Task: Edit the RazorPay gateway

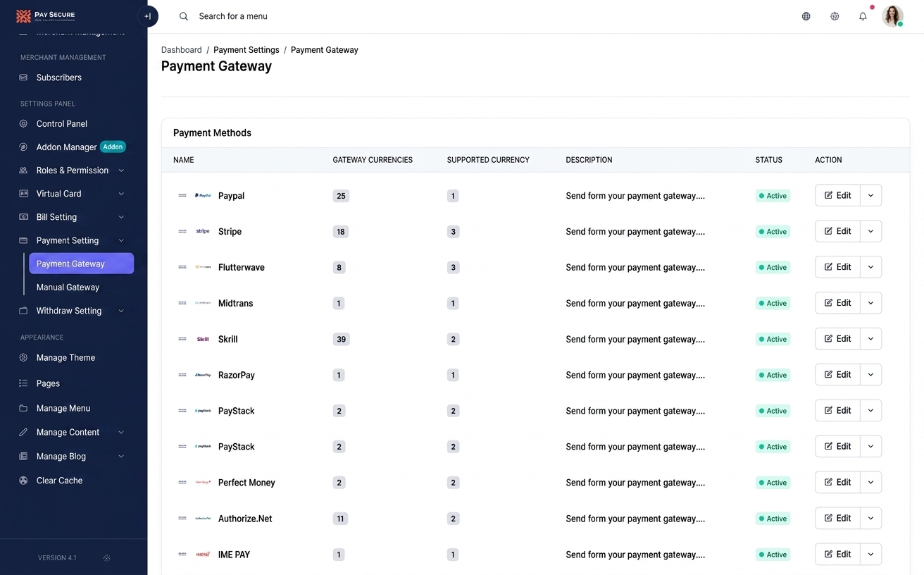Action: pos(837,374)
